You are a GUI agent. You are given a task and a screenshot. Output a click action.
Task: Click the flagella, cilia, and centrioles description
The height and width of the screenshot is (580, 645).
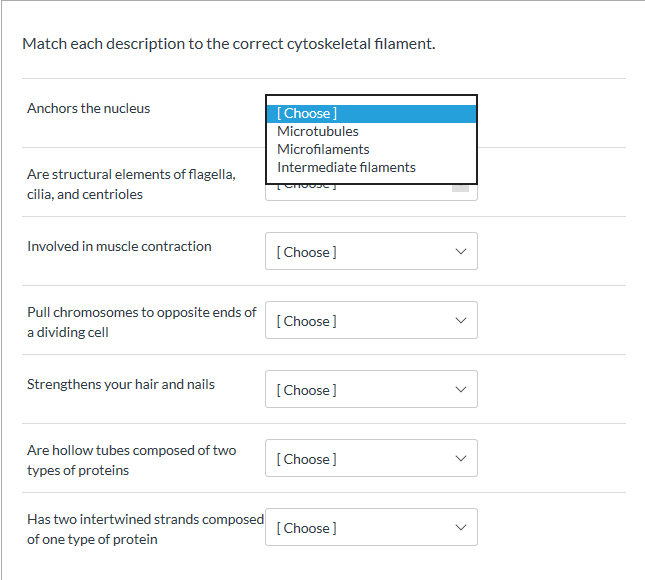[131, 184]
